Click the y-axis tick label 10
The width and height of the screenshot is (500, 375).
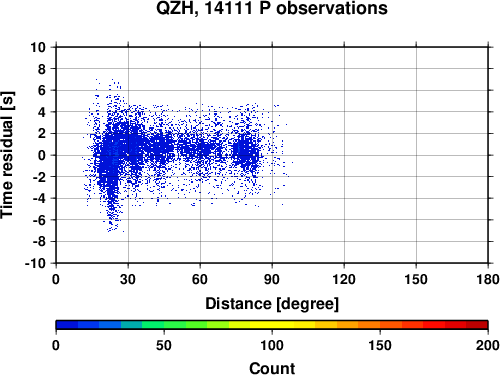click(38, 47)
